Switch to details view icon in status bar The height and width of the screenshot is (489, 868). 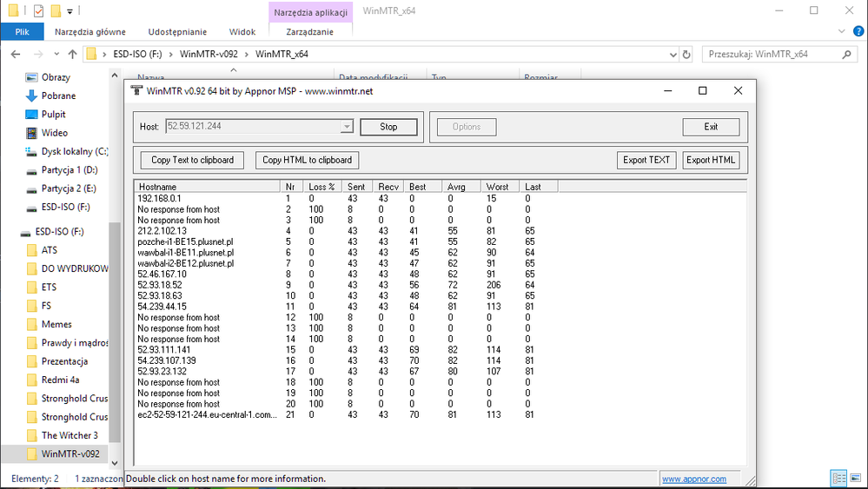point(839,478)
